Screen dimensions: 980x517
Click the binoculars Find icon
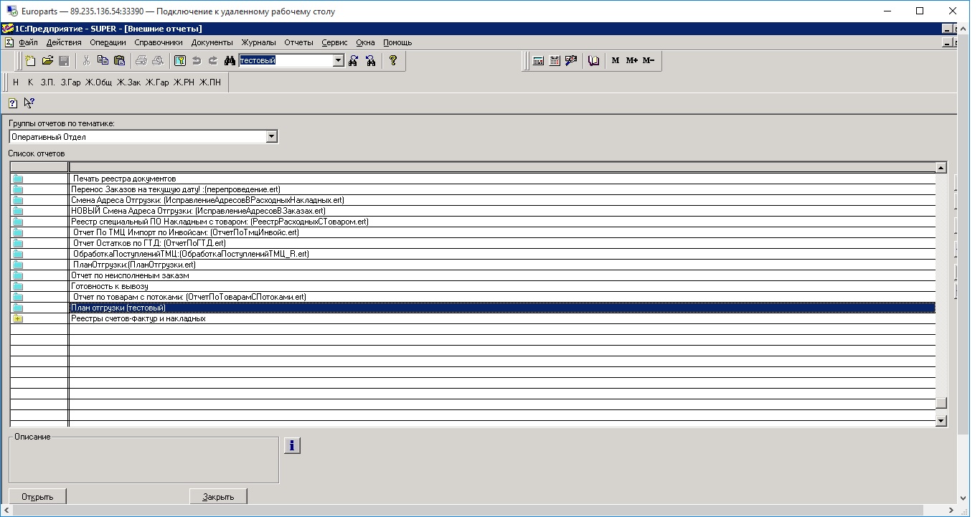click(230, 61)
